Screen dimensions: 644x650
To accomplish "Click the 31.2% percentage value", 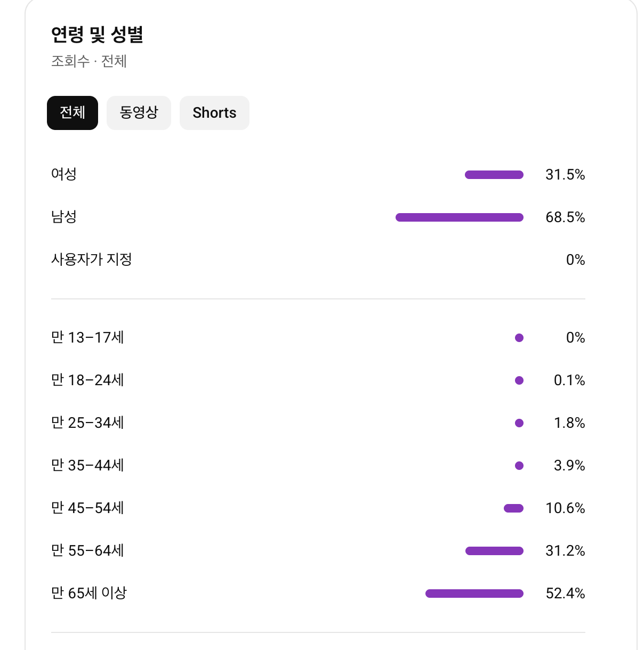I will 565,551.
